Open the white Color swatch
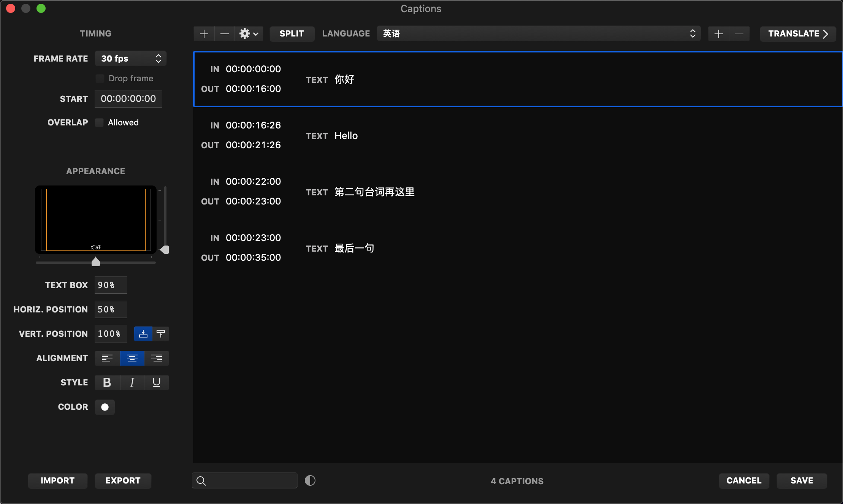 click(105, 407)
